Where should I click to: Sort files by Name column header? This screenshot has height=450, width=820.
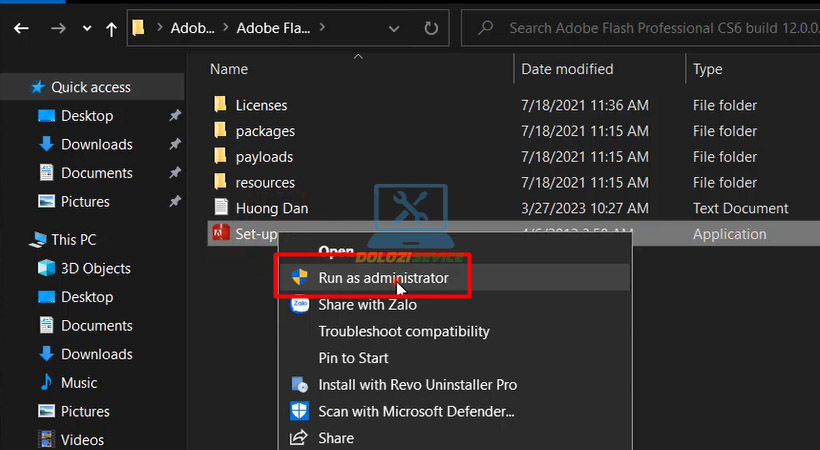(x=229, y=69)
